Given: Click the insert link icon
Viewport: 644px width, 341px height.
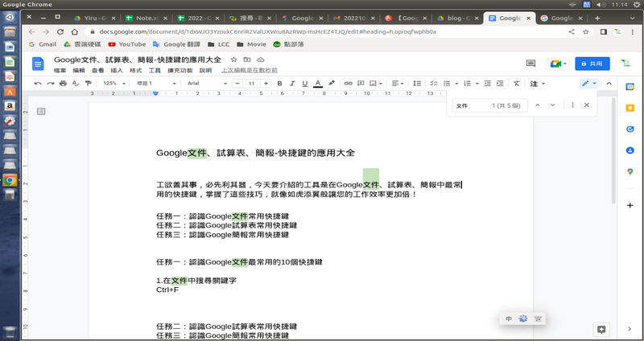Looking at the screenshot, I should pos(347,84).
